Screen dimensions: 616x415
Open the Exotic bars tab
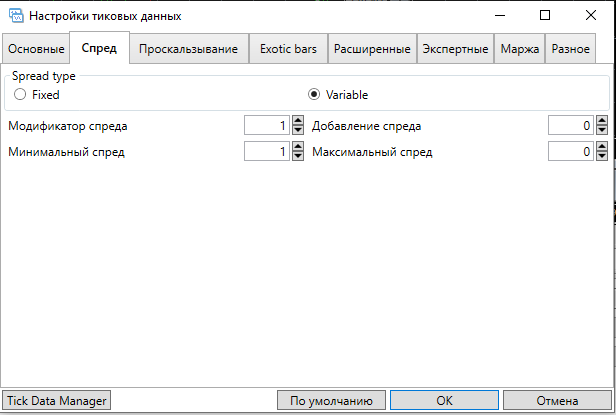[288, 49]
